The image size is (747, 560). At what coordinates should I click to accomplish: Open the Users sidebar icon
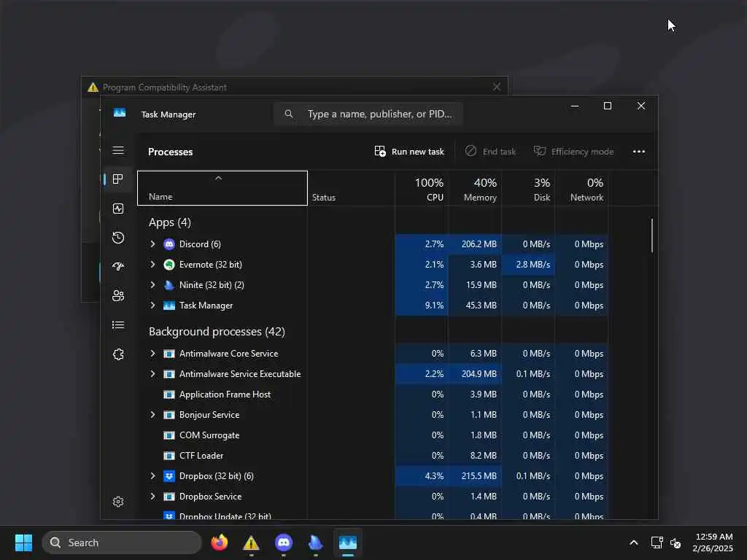[x=118, y=296]
